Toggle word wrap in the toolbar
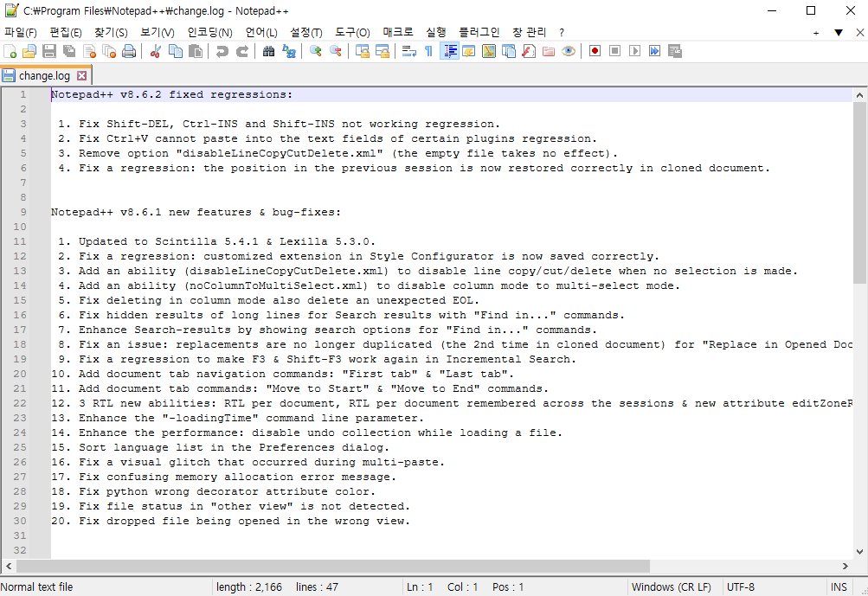This screenshot has width=868, height=596. [409, 51]
